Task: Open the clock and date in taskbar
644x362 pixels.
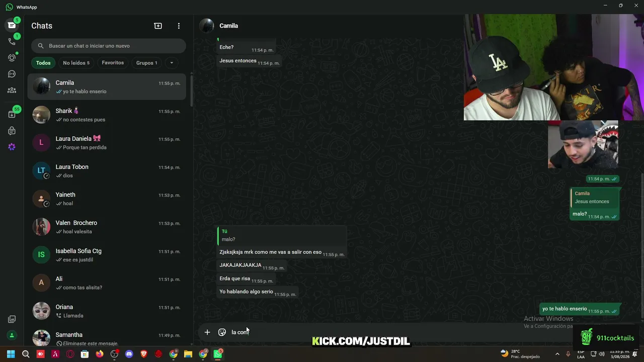Action: click(620, 354)
